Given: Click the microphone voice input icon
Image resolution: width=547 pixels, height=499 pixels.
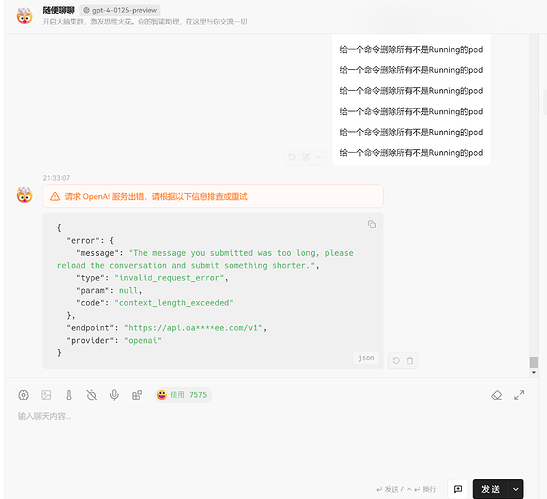Looking at the screenshot, I should [x=114, y=395].
